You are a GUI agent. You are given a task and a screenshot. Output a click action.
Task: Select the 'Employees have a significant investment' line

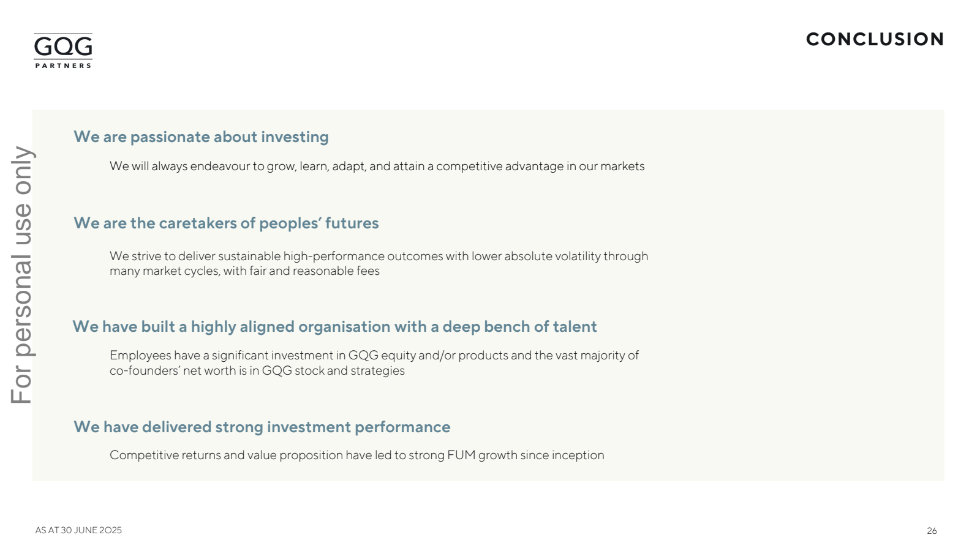(x=374, y=356)
